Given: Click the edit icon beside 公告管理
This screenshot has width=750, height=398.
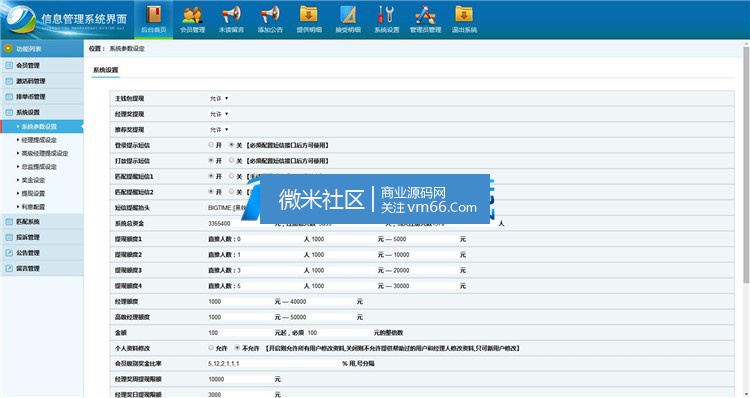Looking at the screenshot, I should coord(9,253).
